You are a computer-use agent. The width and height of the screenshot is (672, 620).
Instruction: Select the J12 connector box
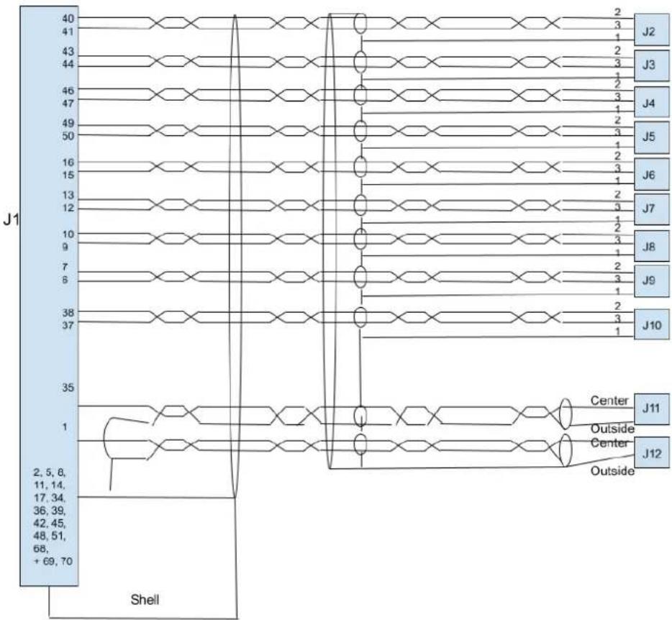coord(651,452)
